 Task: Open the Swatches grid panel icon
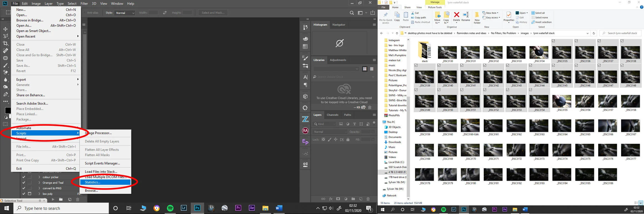pyautogui.click(x=305, y=46)
